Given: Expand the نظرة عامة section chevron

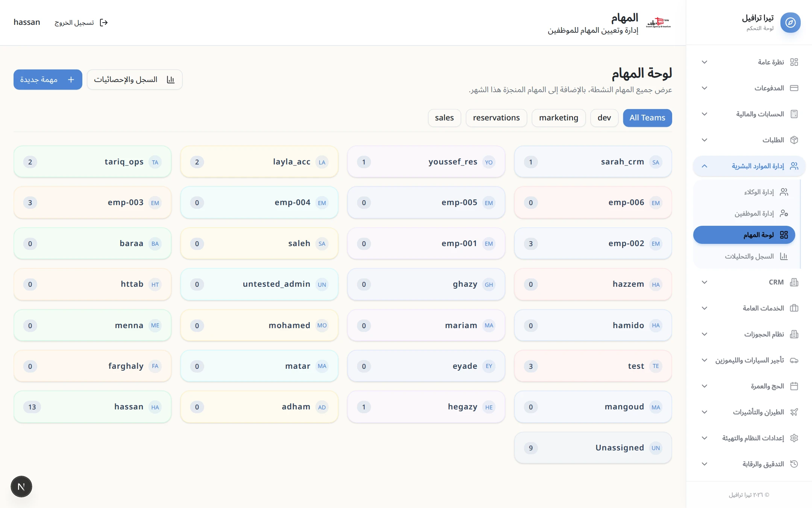Looking at the screenshot, I should point(704,62).
